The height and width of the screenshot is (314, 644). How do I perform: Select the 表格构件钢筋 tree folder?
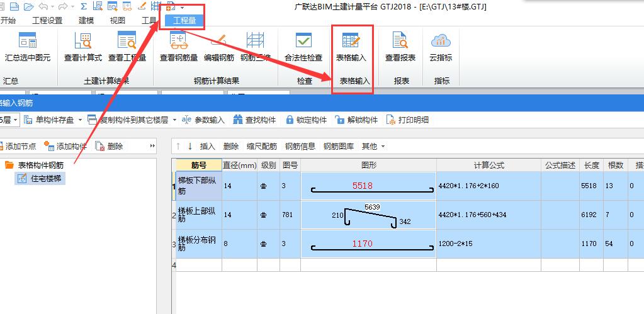point(35,165)
